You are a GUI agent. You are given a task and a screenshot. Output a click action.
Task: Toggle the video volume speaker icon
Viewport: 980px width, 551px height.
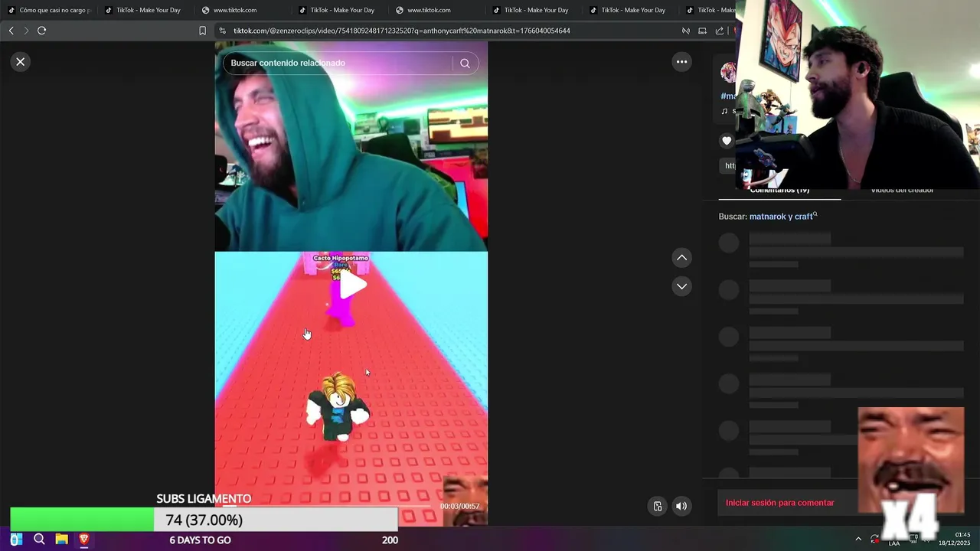click(681, 506)
